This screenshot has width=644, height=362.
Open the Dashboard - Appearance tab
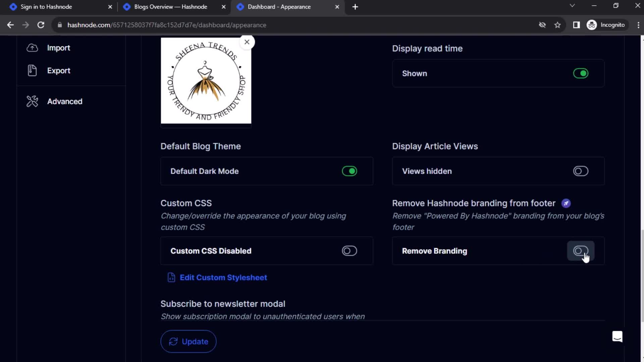tap(279, 7)
